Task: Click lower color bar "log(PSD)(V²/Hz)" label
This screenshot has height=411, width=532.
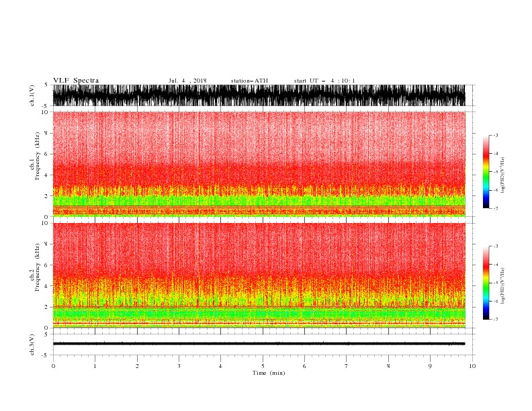Action: pyautogui.click(x=502, y=286)
